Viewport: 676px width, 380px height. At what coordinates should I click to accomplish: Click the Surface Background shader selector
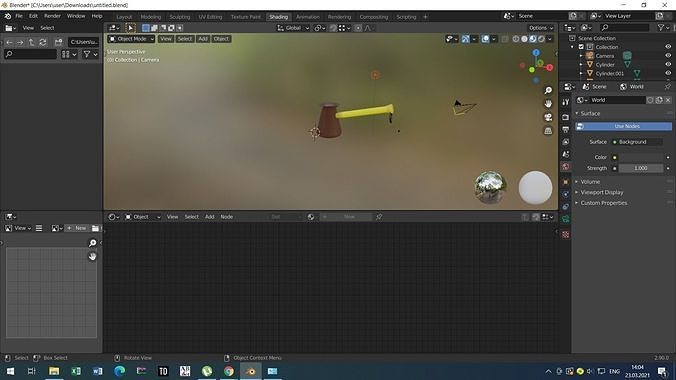(x=637, y=142)
